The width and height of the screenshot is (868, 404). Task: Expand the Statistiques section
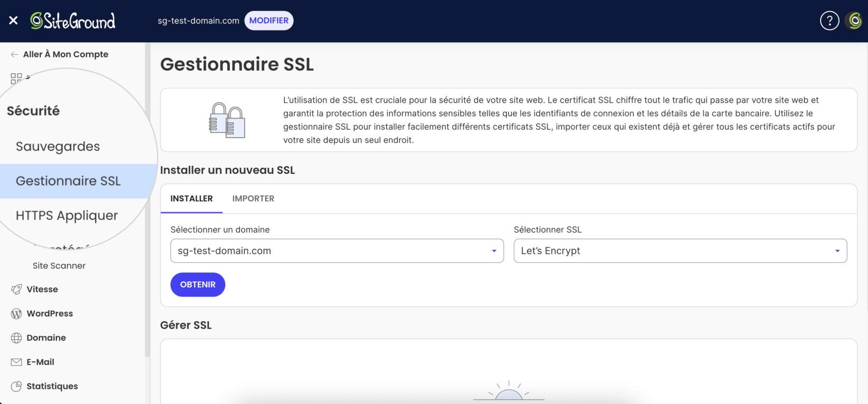pos(52,386)
